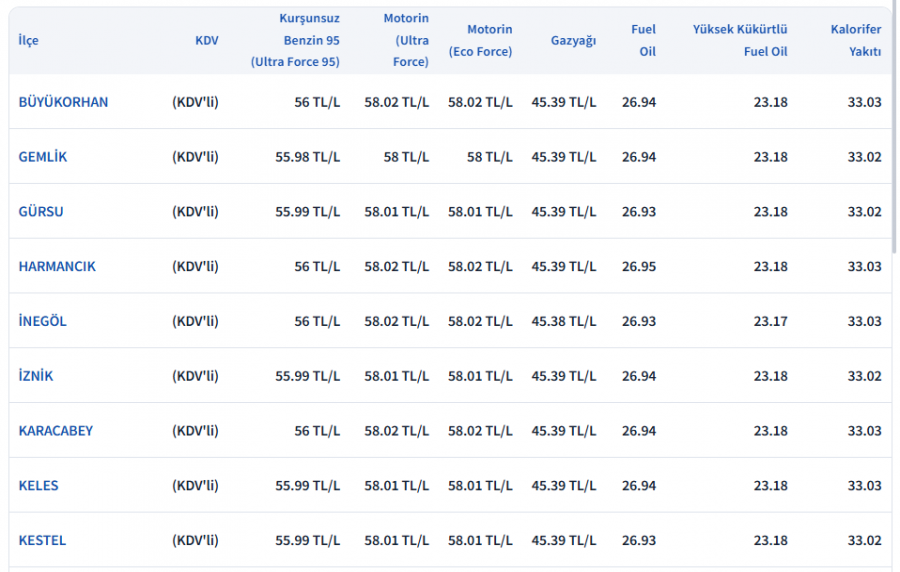Viewport: 900px width, 572px height.
Task: Click the Gazyağı column header
Action: coord(573,41)
